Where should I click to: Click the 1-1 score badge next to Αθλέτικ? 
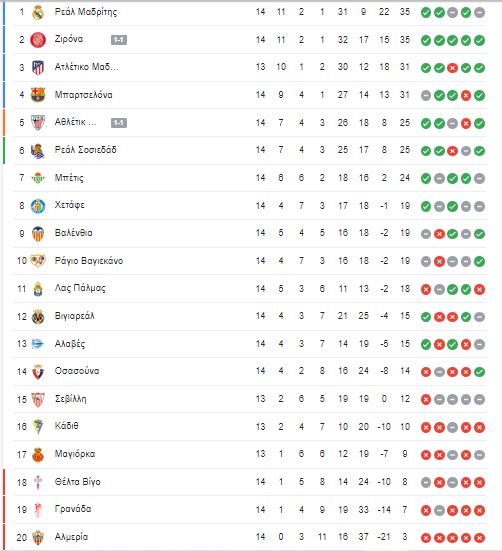pos(119,123)
